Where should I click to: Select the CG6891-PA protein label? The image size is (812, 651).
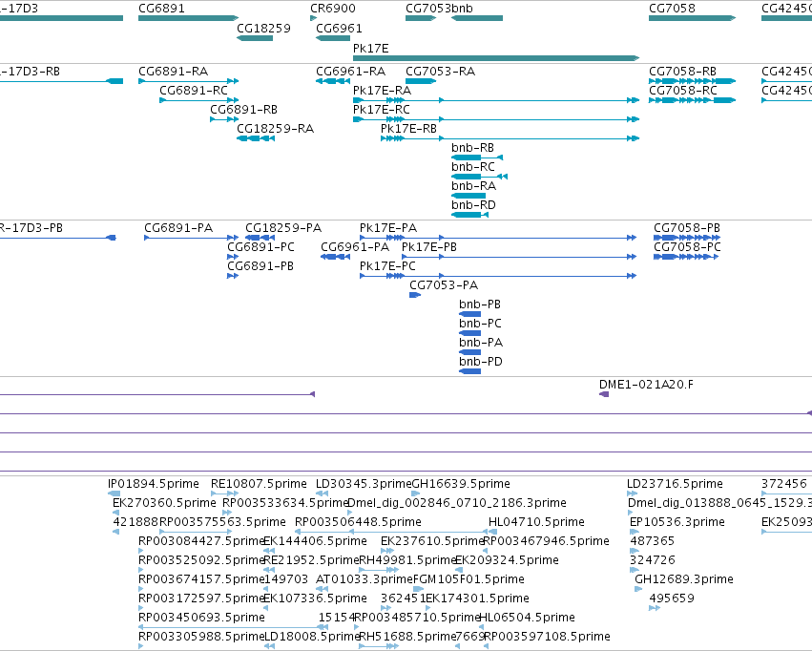click(178, 228)
